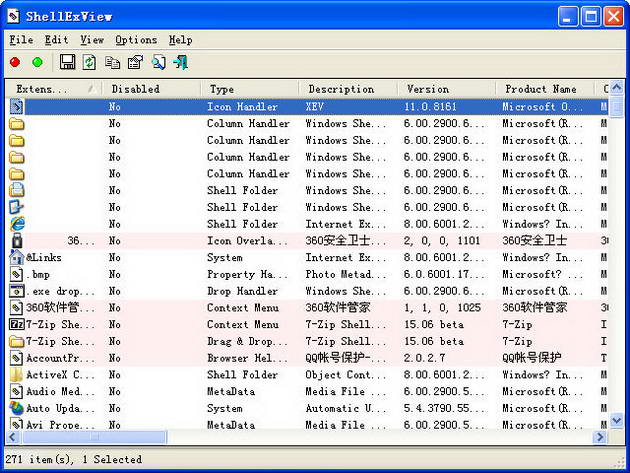Select the .bmp Property Handler row

307,274
